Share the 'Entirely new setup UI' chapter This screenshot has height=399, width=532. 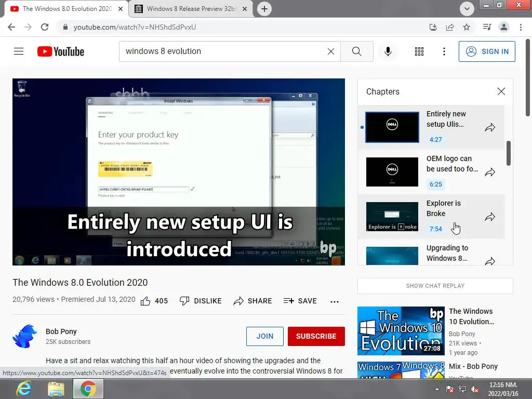click(489, 128)
